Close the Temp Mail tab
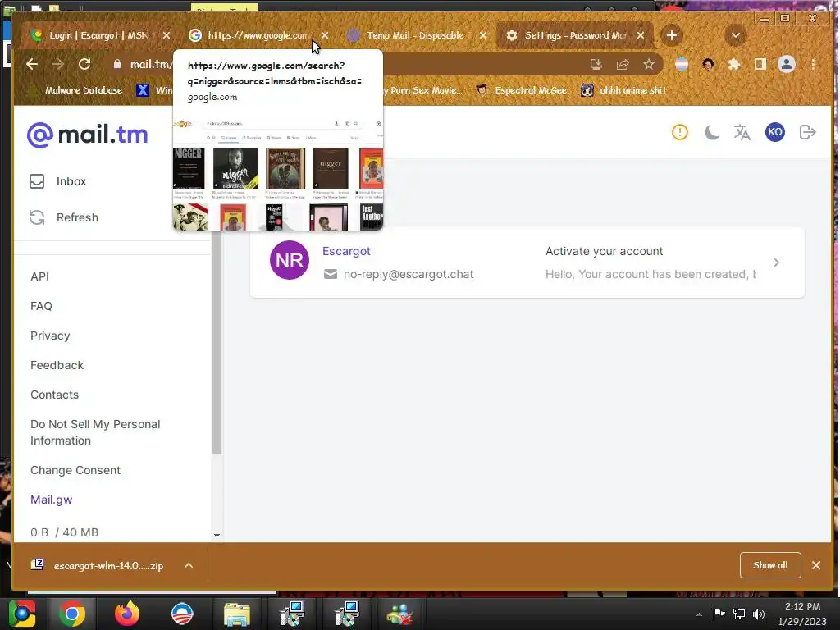840x630 pixels. click(x=482, y=35)
